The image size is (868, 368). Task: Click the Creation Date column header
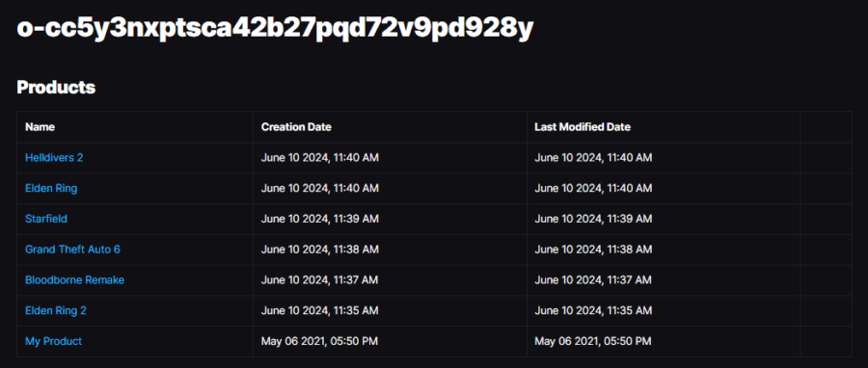click(296, 127)
